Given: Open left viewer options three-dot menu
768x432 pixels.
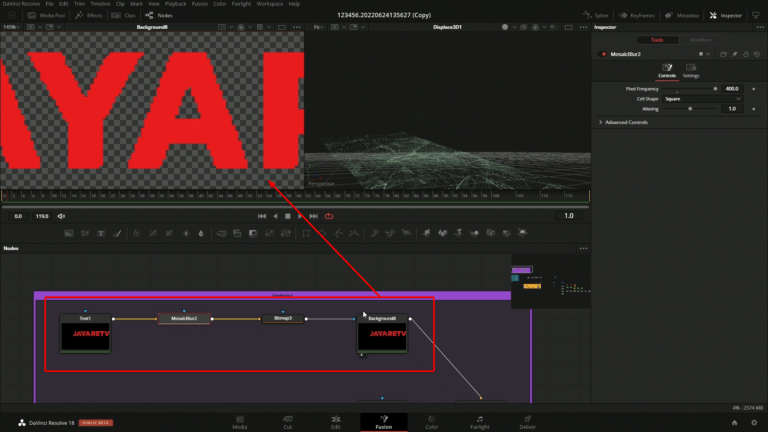Looking at the screenshot, I should click(x=296, y=27).
